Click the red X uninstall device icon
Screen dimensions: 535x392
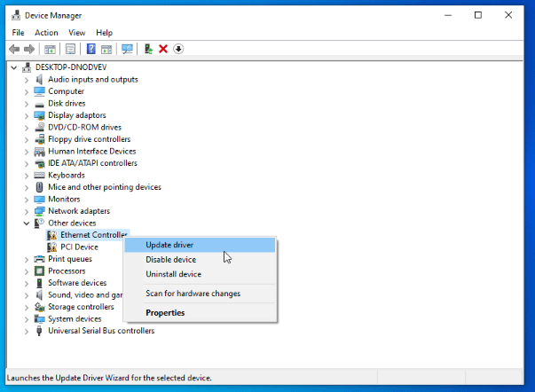163,49
